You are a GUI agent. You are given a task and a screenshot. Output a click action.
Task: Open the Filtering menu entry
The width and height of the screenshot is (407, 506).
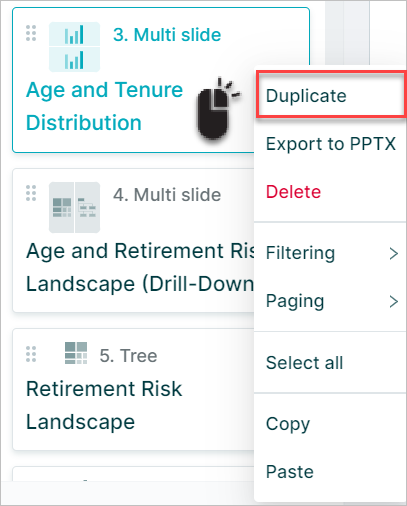click(x=330, y=253)
